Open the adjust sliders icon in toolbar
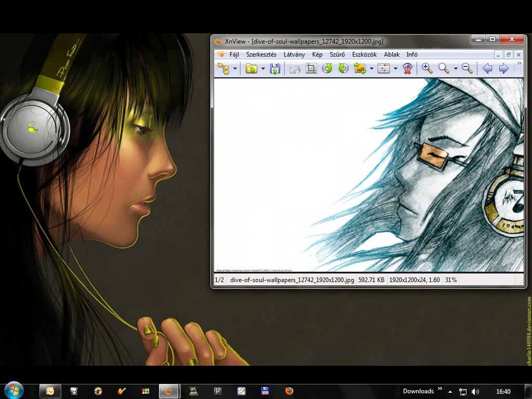The width and height of the screenshot is (532, 399). coord(383,69)
